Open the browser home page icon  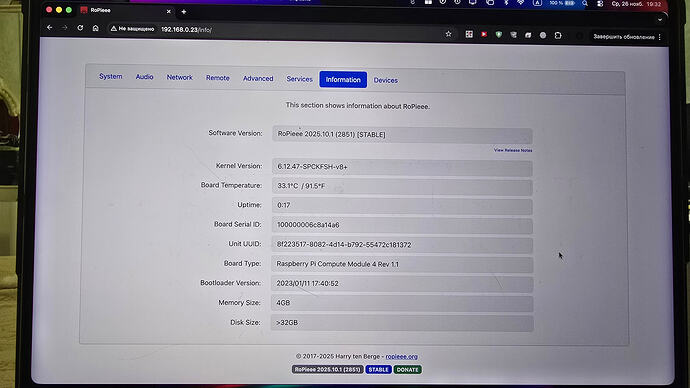(x=95, y=28)
